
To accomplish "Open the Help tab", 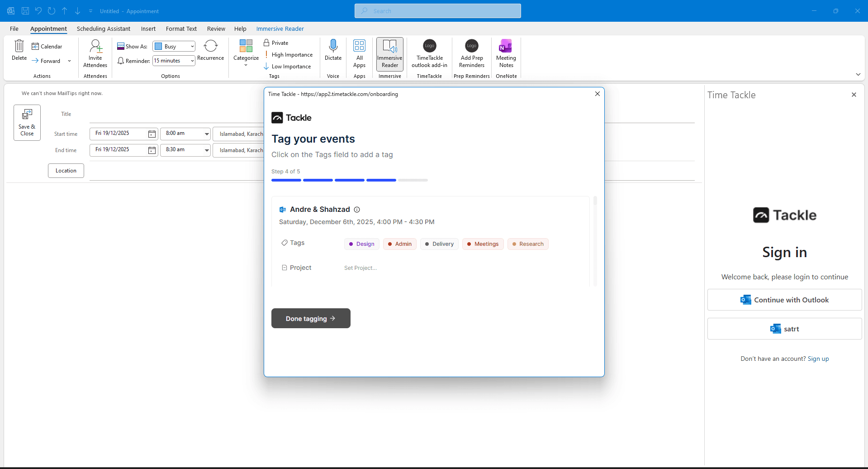I will pos(240,29).
